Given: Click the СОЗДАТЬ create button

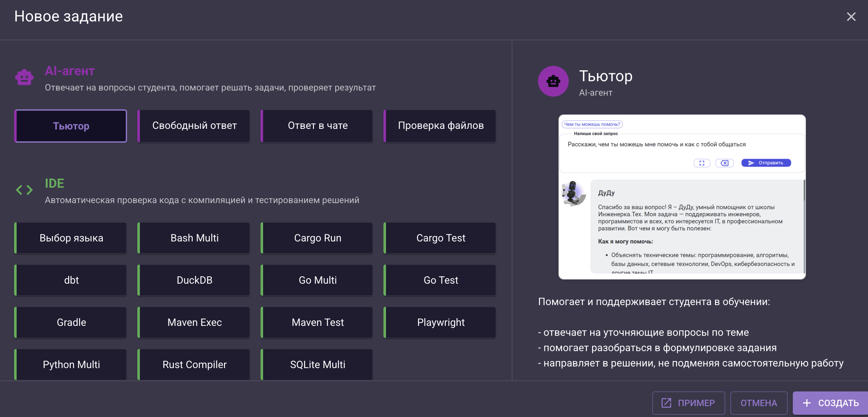Looking at the screenshot, I should 830,403.
